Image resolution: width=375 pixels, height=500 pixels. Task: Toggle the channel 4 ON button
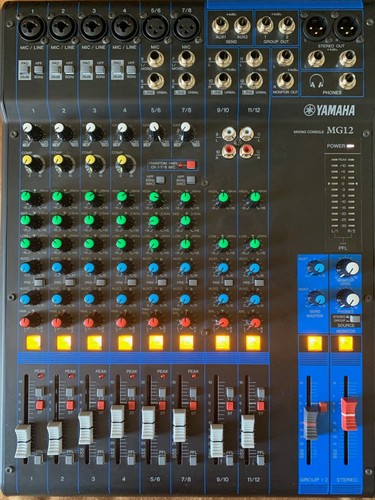(x=125, y=342)
